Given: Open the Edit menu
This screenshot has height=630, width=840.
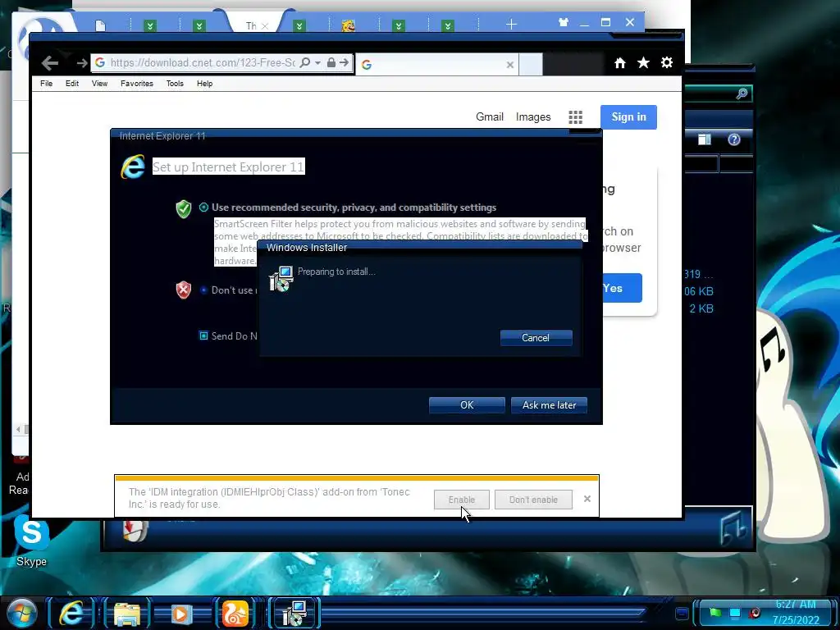Looking at the screenshot, I should click(x=72, y=84).
